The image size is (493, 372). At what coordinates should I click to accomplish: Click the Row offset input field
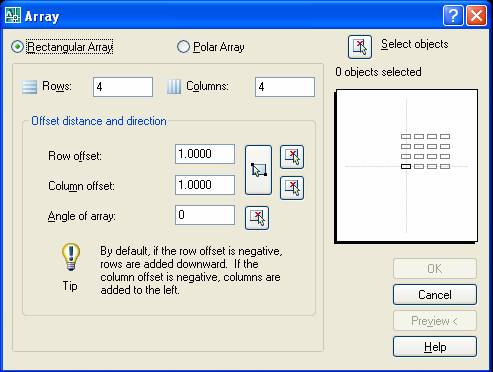[x=205, y=154]
